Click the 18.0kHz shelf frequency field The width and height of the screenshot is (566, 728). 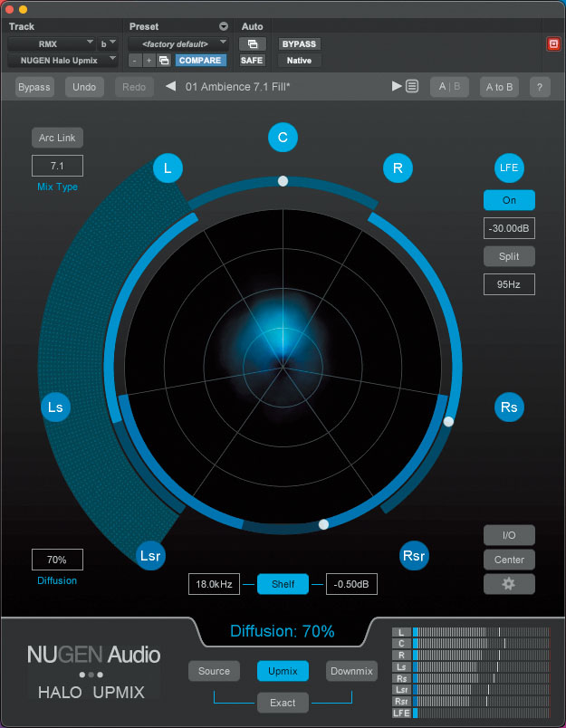[x=214, y=584]
